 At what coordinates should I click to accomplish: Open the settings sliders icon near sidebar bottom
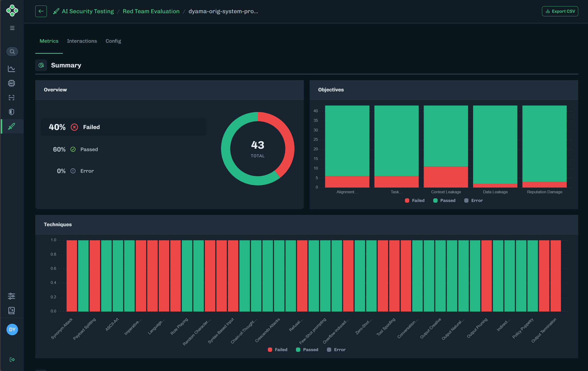point(12,296)
